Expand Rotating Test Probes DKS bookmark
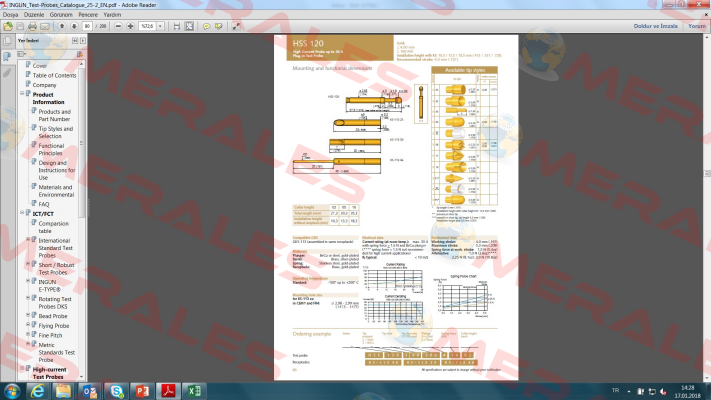Viewport: 711px width, 400px height. 28,298
